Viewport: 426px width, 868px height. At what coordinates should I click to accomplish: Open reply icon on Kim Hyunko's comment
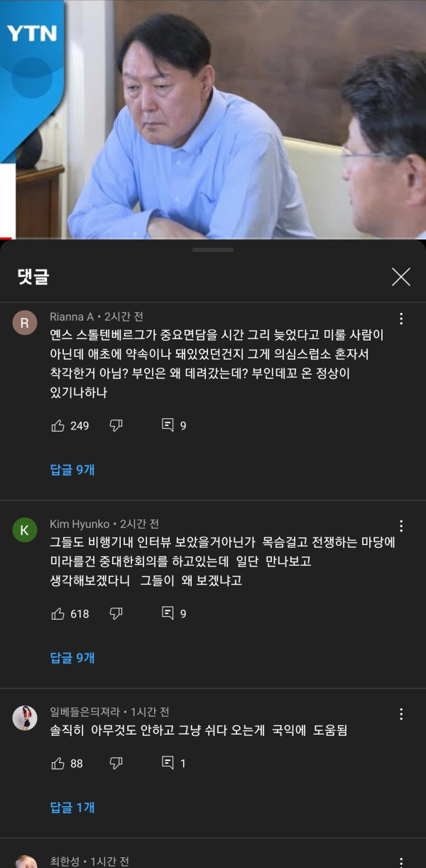(168, 613)
